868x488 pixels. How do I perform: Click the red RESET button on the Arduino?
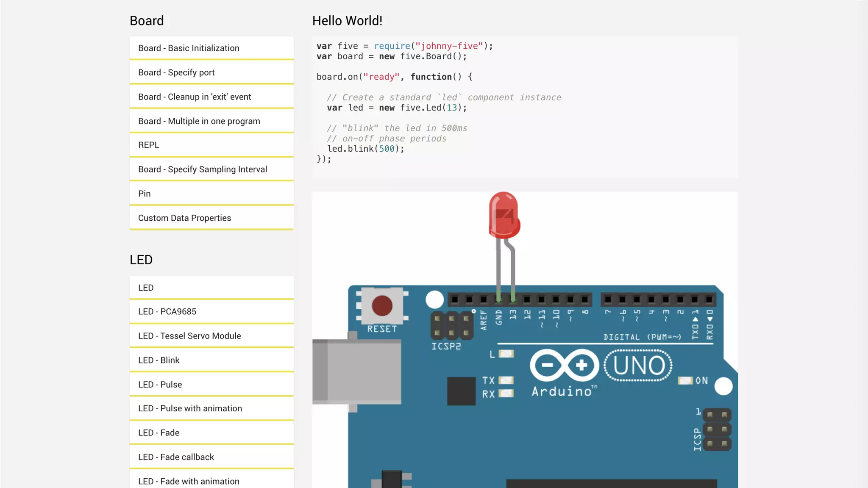pos(382,306)
